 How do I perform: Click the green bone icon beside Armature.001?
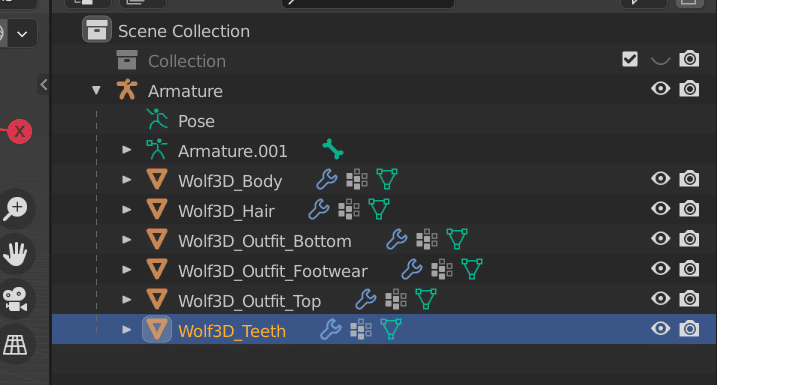333,149
